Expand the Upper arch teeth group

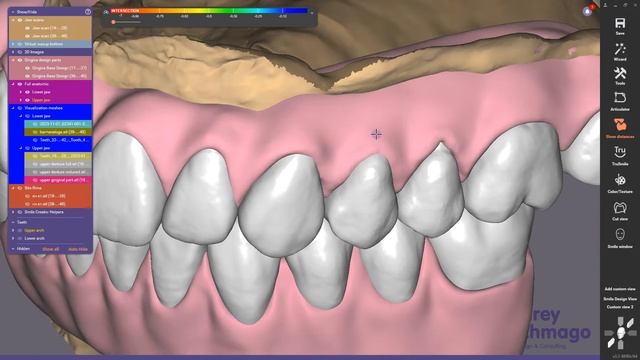point(13,231)
